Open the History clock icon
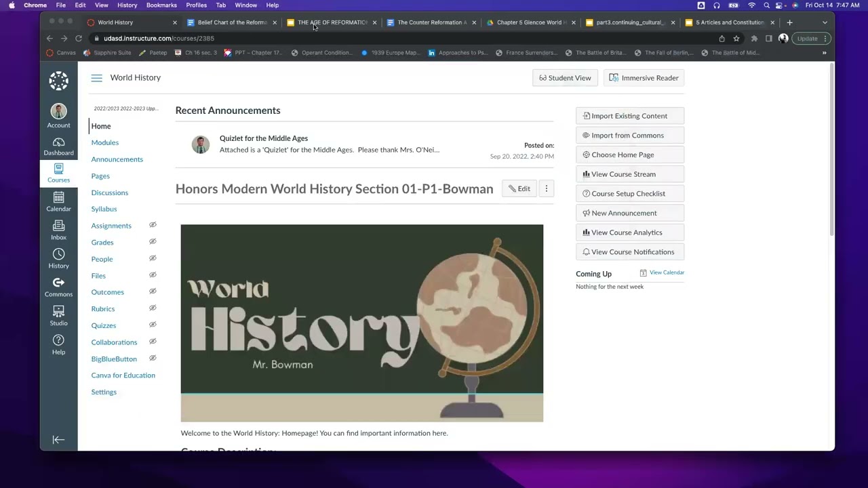This screenshot has width=868, height=488. 58,254
